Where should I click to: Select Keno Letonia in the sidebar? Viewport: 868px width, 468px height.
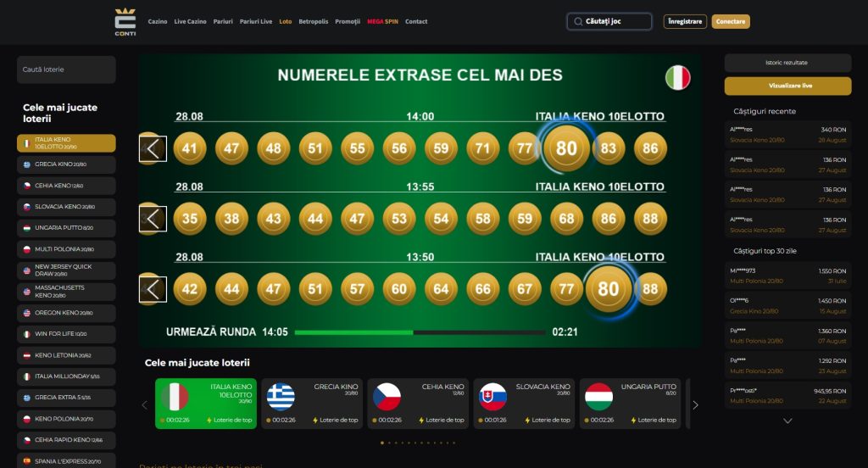click(x=66, y=355)
